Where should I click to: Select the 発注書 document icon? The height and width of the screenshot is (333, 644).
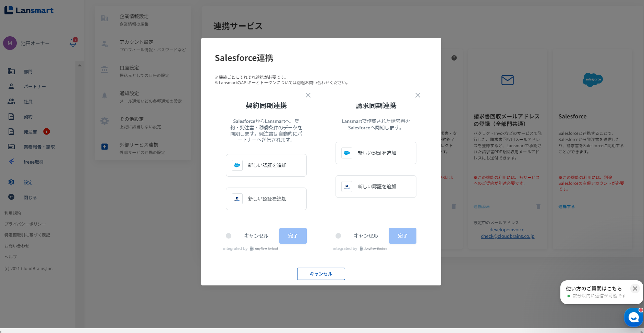(11, 131)
